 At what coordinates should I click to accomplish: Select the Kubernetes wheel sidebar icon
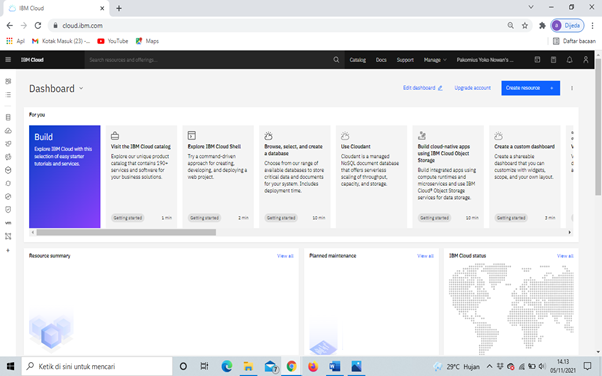pyautogui.click(x=8, y=157)
